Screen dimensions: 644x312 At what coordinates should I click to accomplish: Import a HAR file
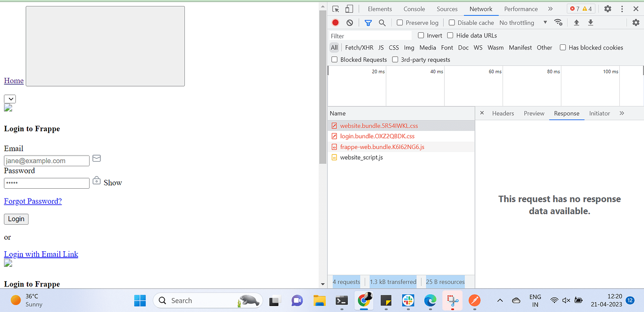[x=576, y=22]
